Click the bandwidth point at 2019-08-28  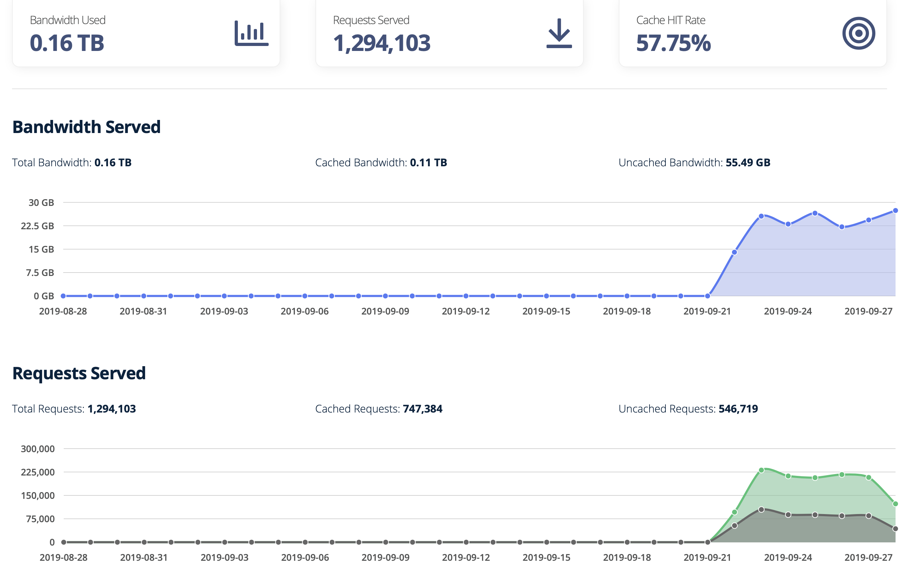tap(63, 296)
